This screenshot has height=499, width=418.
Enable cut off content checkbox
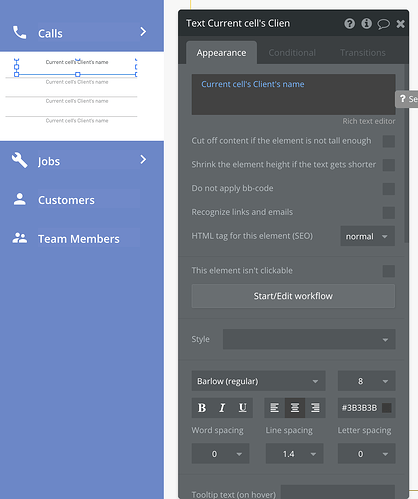389,141
